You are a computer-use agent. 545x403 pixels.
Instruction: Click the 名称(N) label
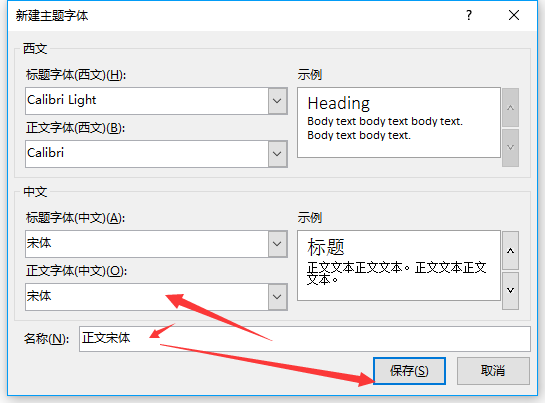46,339
